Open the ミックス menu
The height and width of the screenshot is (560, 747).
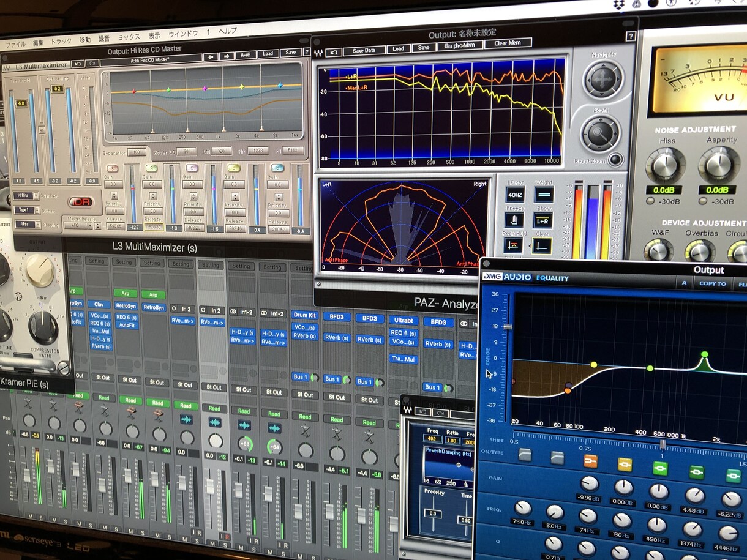click(x=129, y=37)
